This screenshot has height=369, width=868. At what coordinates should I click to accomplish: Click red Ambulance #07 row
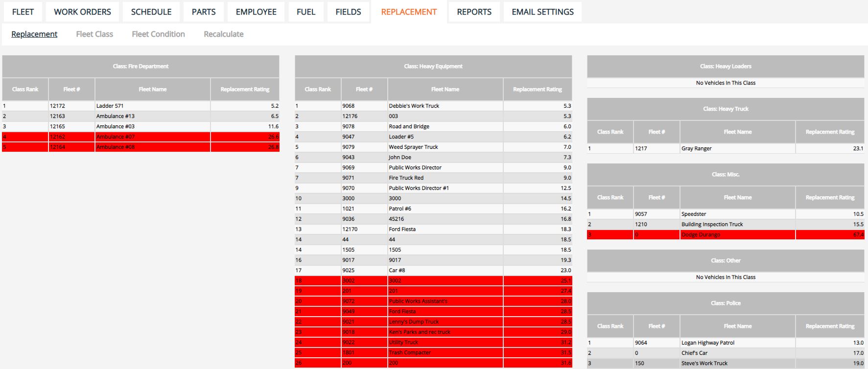click(141, 137)
